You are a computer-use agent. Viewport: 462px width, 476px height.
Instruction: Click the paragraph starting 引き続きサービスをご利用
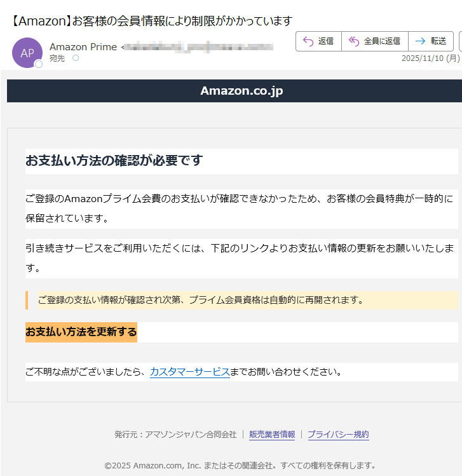click(x=241, y=259)
